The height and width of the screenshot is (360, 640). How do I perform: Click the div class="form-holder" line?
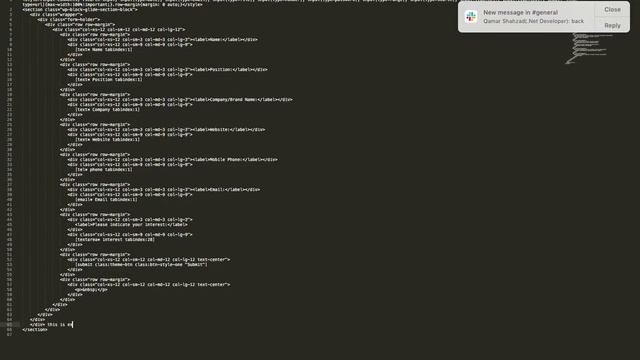68,20
